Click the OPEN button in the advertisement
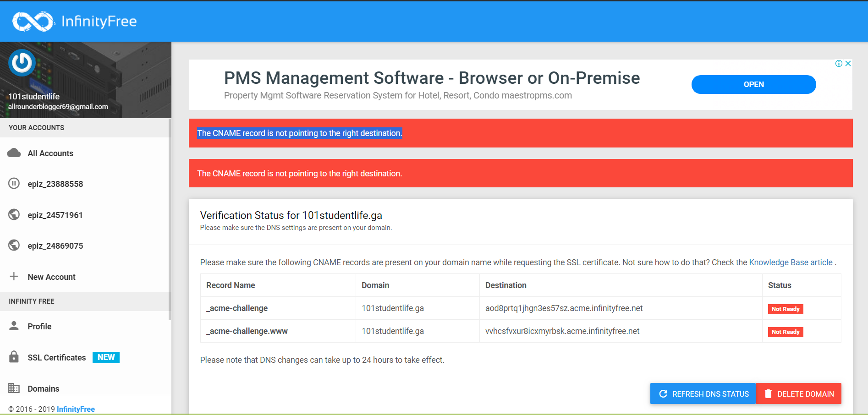868x415 pixels. [x=753, y=85]
